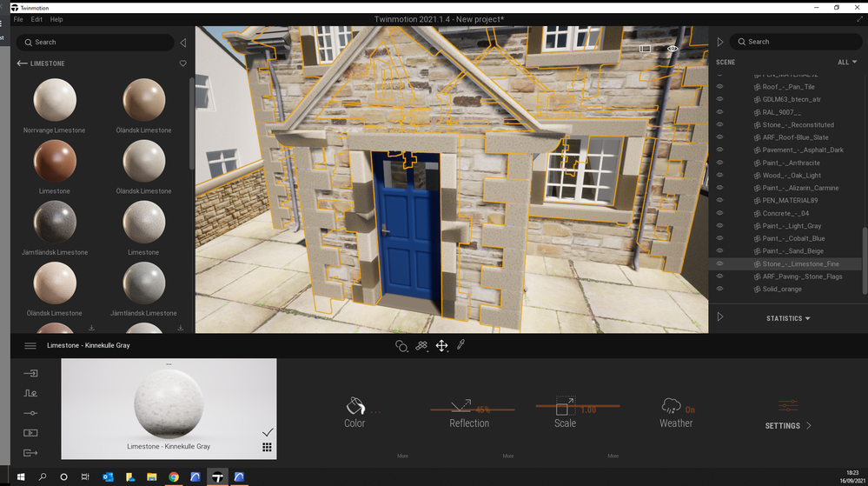This screenshot has height=486, width=868.
Task: Open the File menu
Action: point(18,19)
